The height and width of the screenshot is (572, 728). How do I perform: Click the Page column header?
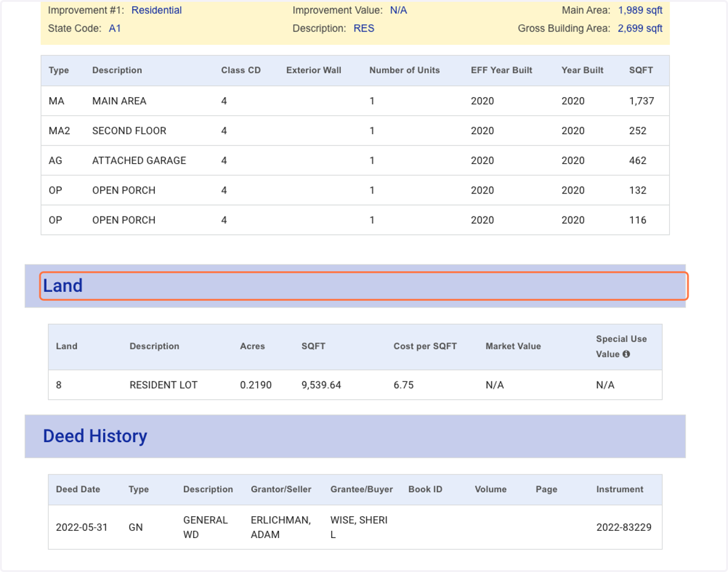[547, 490]
